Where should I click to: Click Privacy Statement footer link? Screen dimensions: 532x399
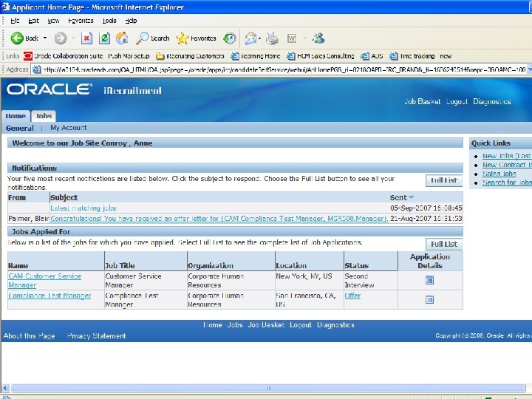coord(96,336)
